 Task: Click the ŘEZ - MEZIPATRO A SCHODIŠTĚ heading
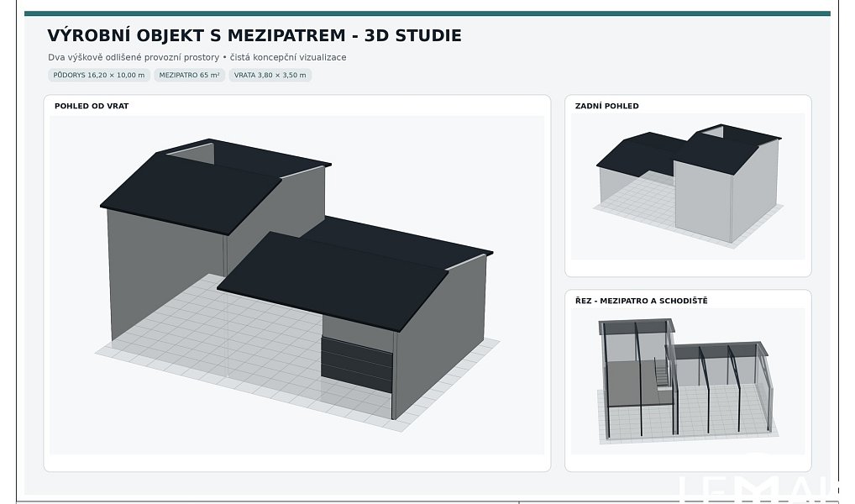[x=642, y=301]
